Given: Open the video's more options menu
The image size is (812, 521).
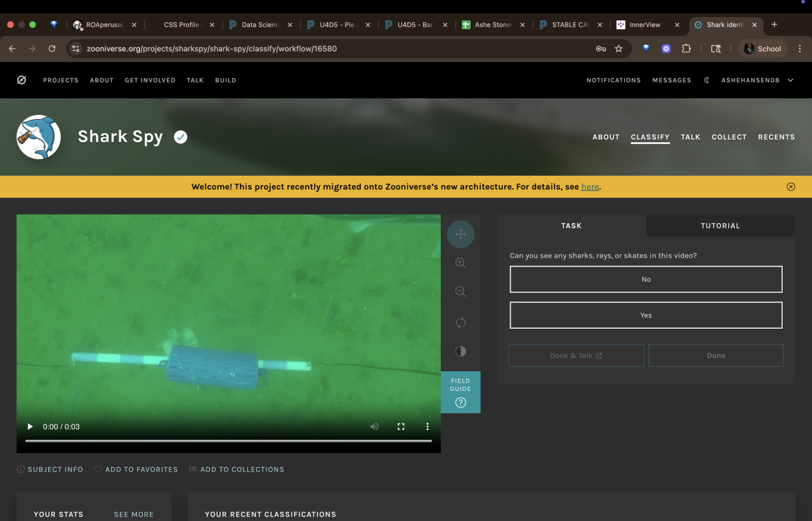Looking at the screenshot, I should pyautogui.click(x=428, y=426).
